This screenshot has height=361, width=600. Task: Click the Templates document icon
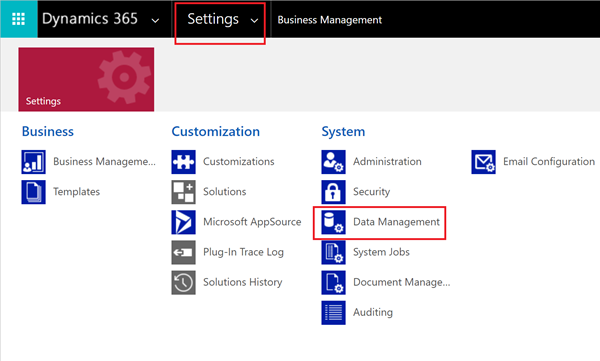pos(33,192)
